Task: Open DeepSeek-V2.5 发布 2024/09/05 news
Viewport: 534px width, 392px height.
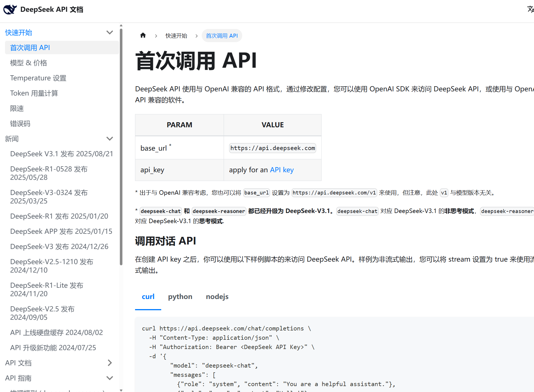Action: [62, 313]
